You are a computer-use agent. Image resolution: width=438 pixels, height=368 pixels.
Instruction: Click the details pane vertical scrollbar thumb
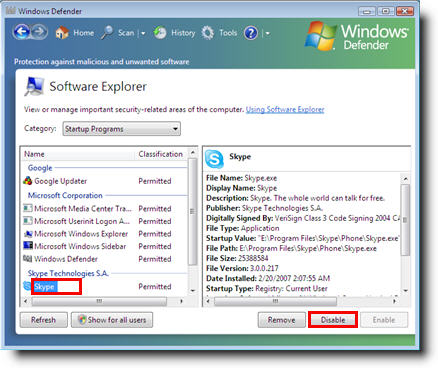point(405,220)
